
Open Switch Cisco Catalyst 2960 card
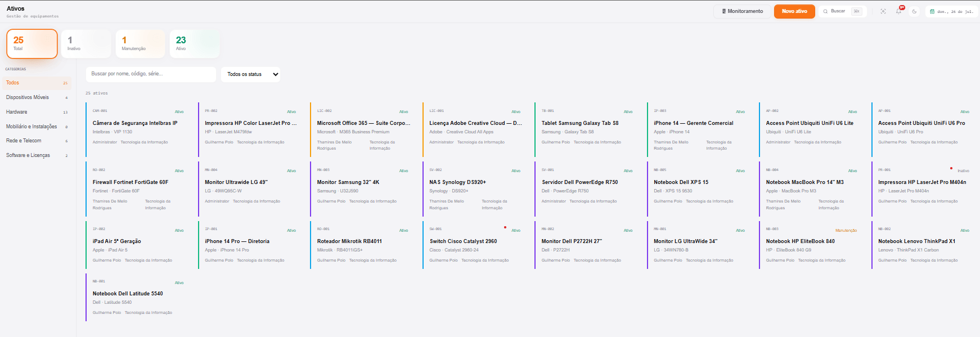pos(475,245)
